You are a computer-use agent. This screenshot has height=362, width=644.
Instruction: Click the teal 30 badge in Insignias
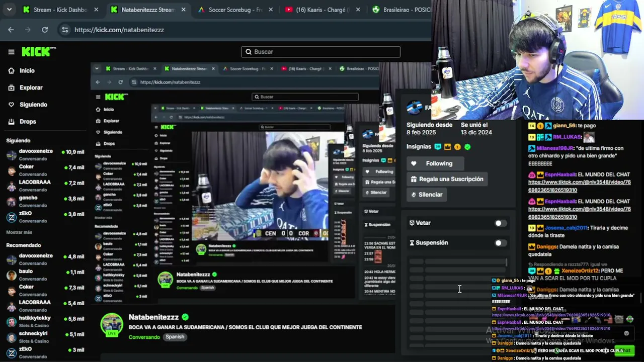(x=438, y=147)
